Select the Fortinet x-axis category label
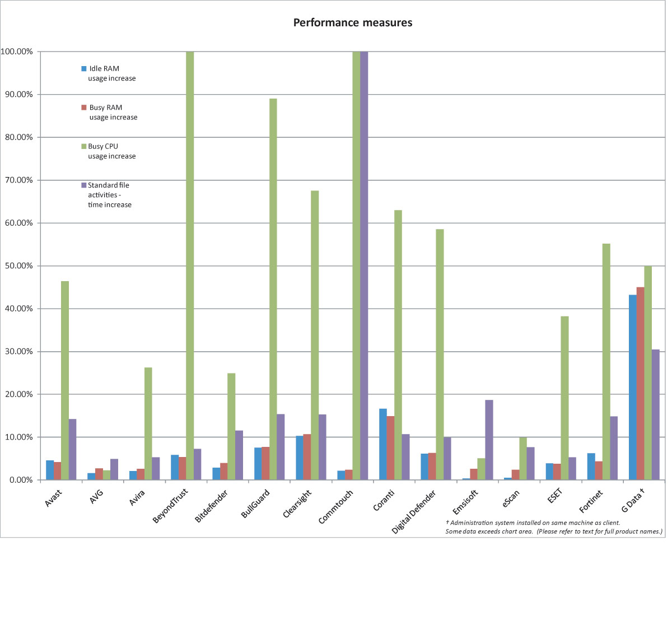672x625 pixels. click(x=591, y=501)
